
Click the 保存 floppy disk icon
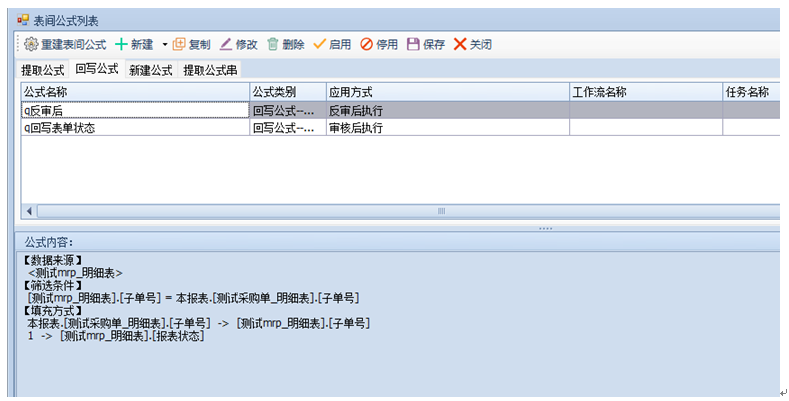pyautogui.click(x=413, y=45)
